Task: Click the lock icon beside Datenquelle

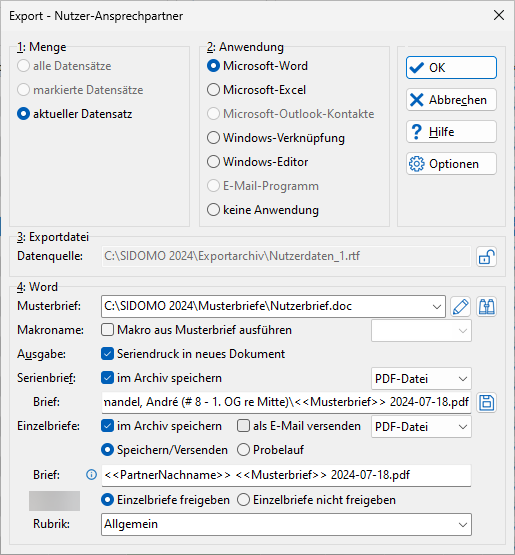Action: click(487, 257)
